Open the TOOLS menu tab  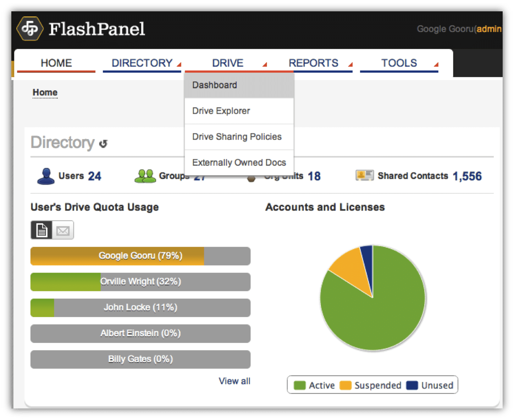[399, 63]
